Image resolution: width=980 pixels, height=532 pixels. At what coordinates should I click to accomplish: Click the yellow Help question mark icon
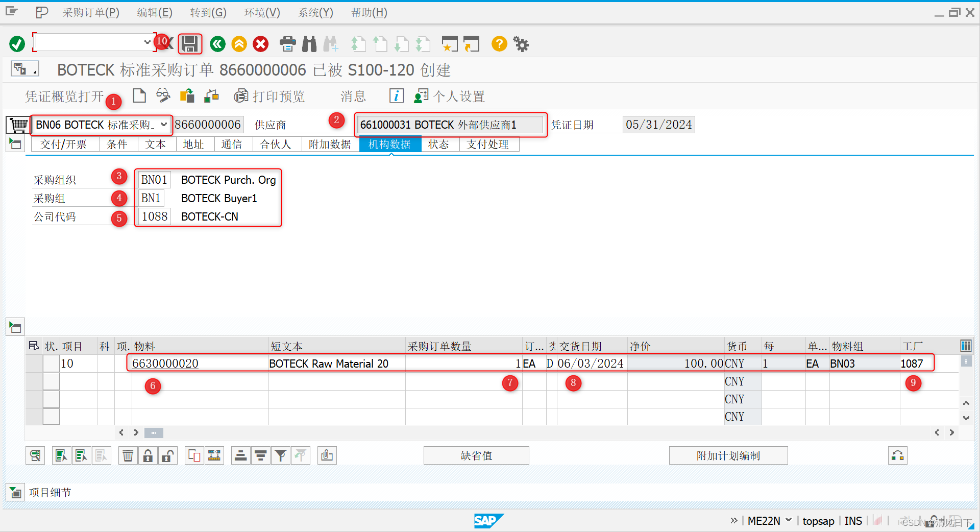click(499, 44)
